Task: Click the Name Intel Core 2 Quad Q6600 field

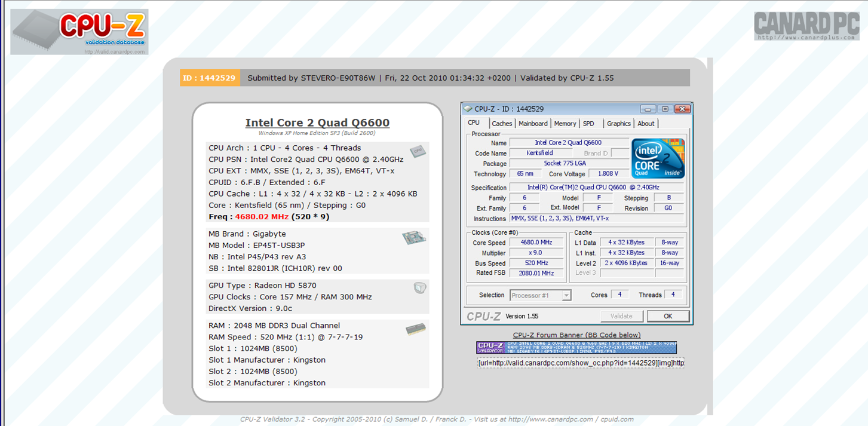Action: 569,143
